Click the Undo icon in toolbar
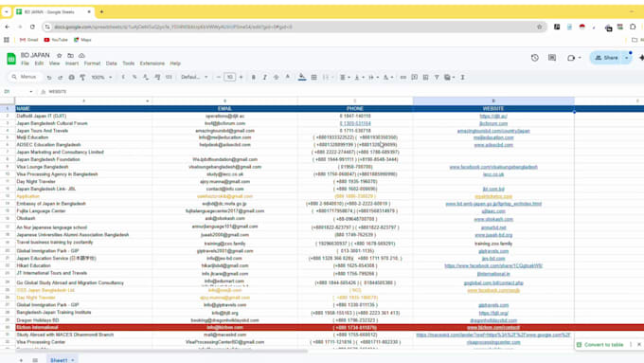The width and height of the screenshot is (644, 363). point(49,78)
